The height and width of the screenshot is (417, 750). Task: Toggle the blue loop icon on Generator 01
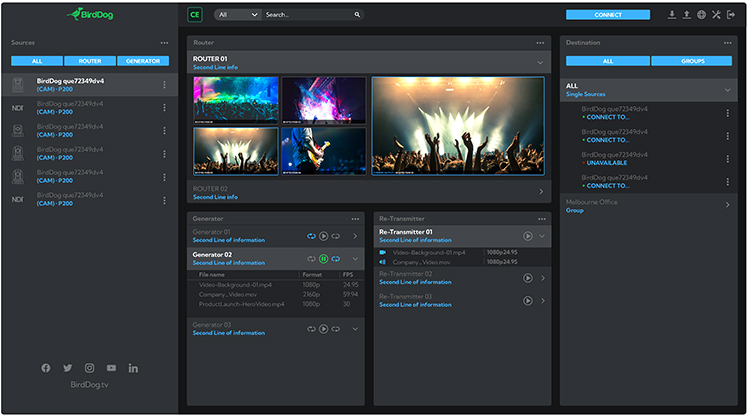(311, 236)
